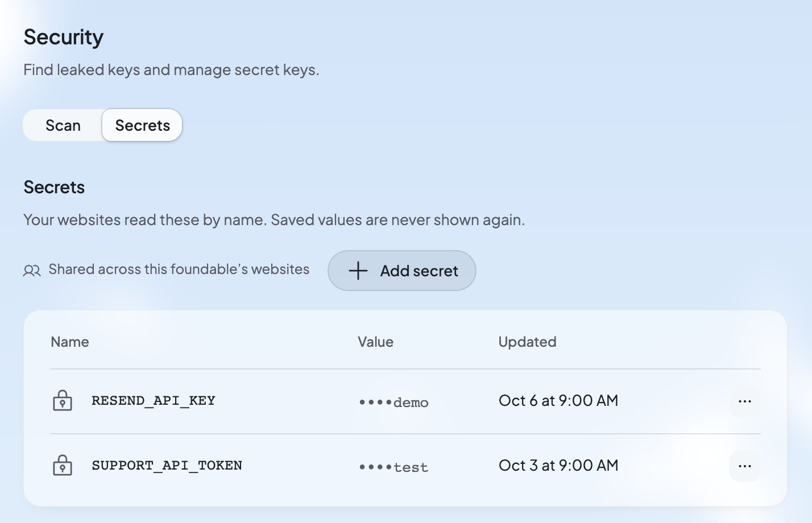Click the masked value ending in demo

pyautogui.click(x=393, y=402)
